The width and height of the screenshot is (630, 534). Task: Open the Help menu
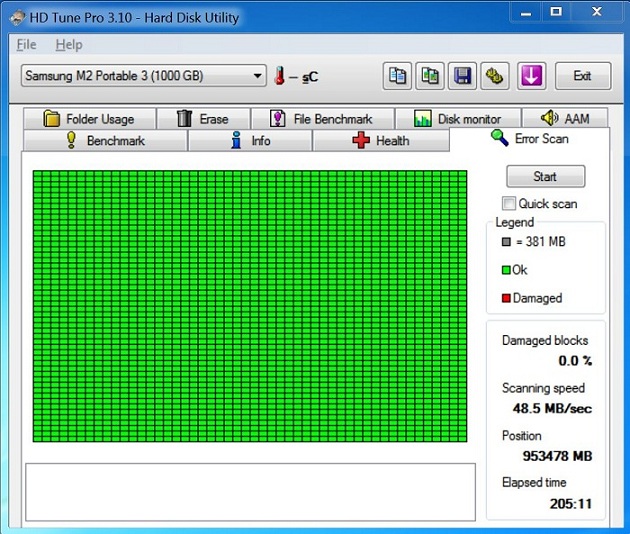tap(69, 45)
